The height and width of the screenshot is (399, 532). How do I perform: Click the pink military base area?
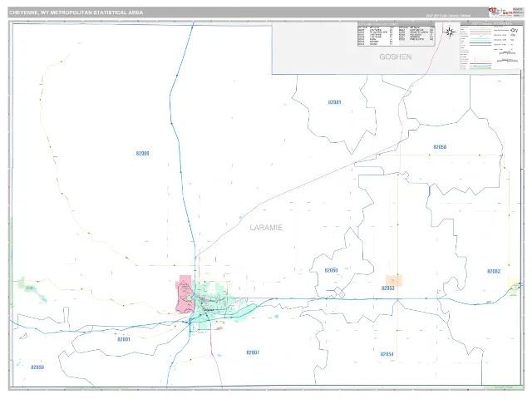pyautogui.click(x=185, y=293)
